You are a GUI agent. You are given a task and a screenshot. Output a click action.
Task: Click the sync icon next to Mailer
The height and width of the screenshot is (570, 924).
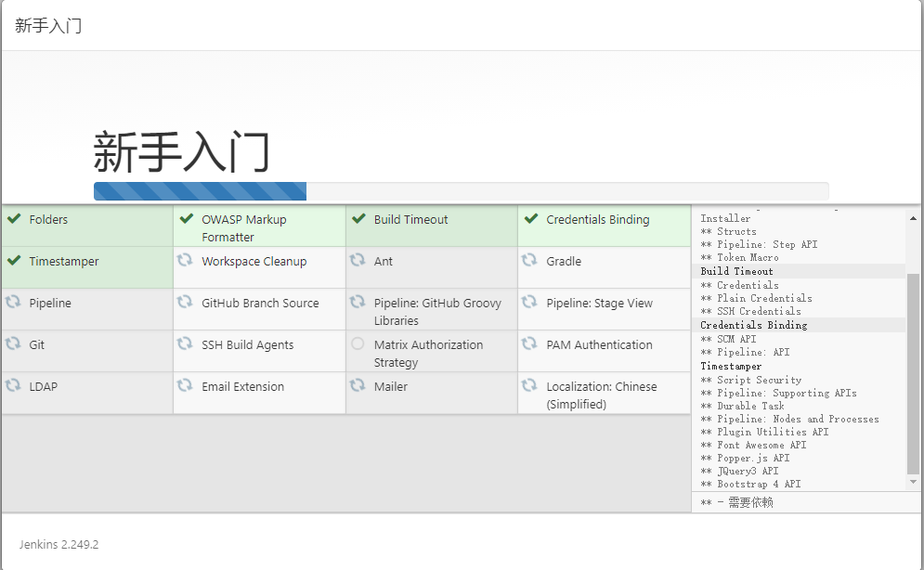coord(358,386)
